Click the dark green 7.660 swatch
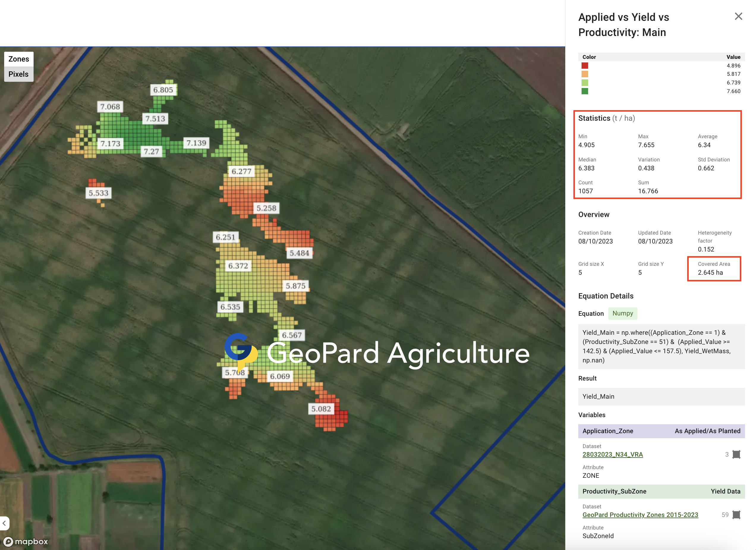The width and height of the screenshot is (756, 550). click(x=585, y=91)
